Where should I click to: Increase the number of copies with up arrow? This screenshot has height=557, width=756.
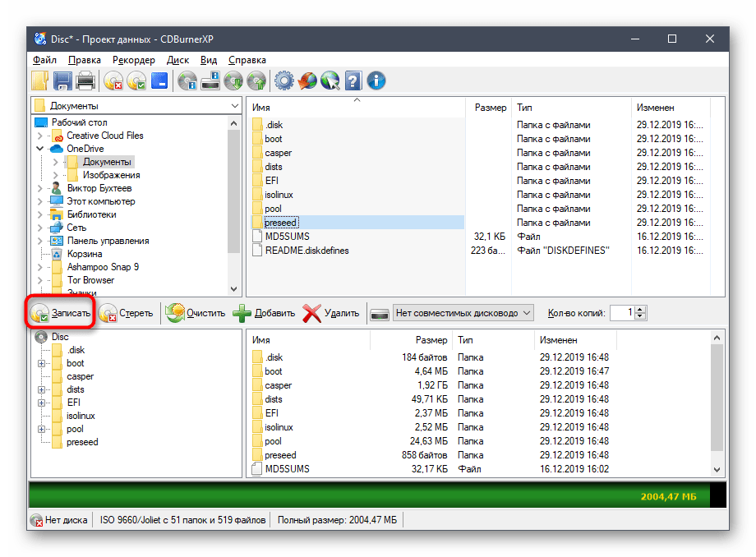click(641, 309)
